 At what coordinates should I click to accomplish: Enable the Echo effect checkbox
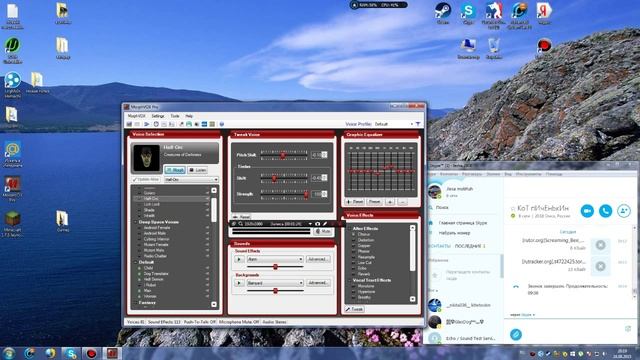pos(354,269)
